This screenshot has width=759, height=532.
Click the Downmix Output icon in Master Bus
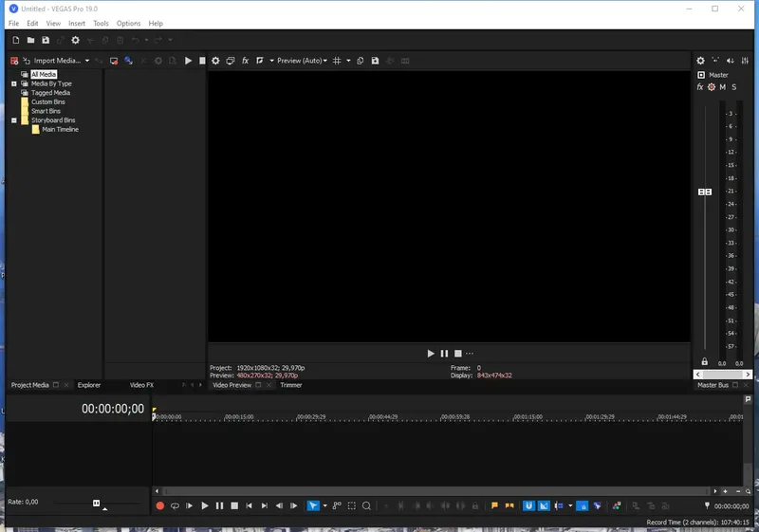click(x=715, y=61)
